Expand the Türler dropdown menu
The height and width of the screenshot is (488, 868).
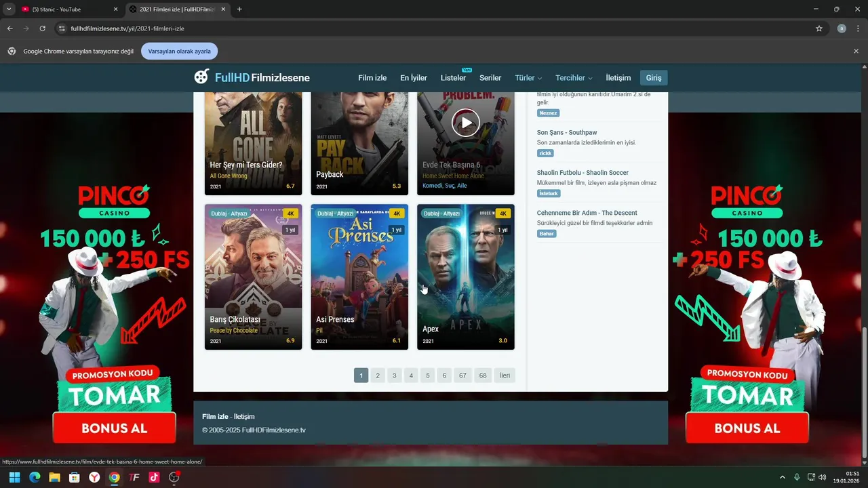(x=528, y=78)
